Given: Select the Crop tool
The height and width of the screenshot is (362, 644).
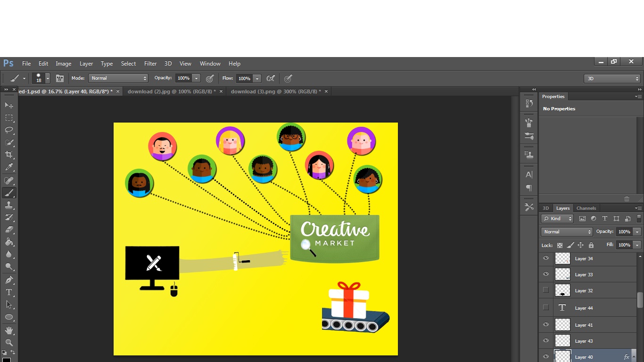Looking at the screenshot, I should coord(9,155).
